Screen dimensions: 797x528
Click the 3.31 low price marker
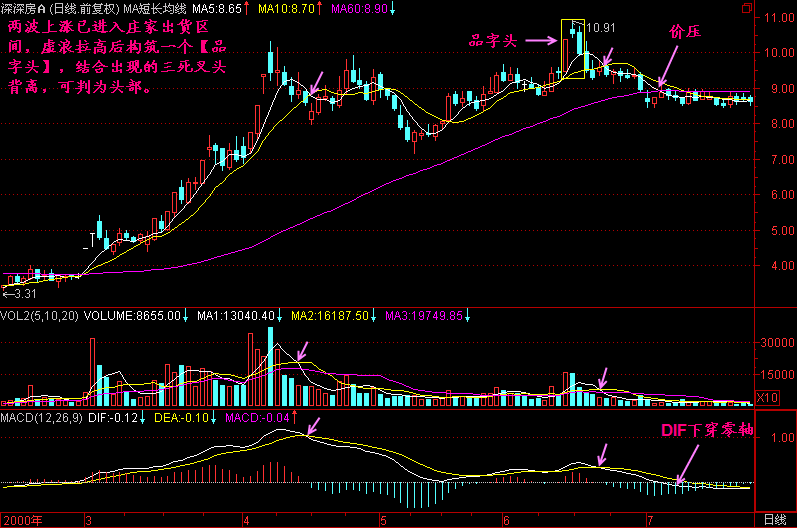[x=19, y=294]
